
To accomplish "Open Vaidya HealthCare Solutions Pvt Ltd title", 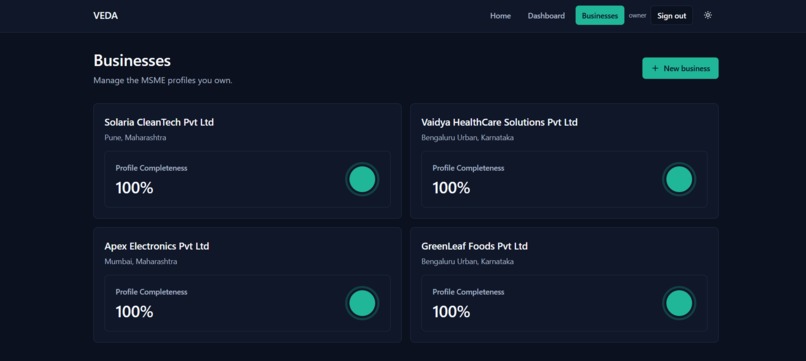I will tap(499, 122).
